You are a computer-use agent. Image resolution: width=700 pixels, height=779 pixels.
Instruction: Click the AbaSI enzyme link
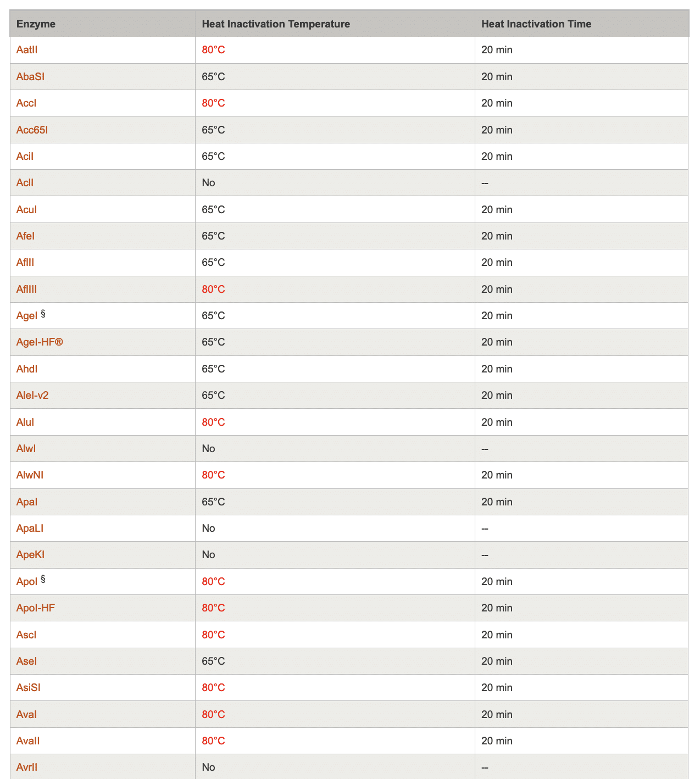(x=30, y=77)
